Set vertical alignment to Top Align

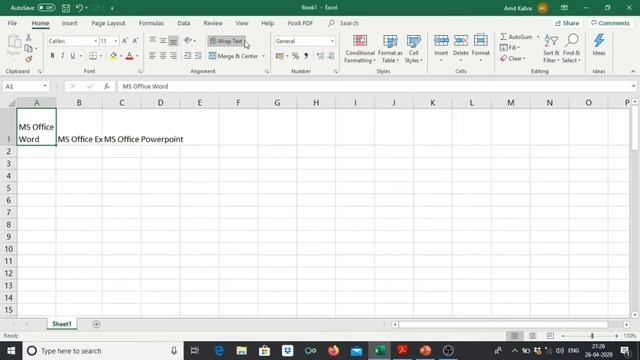[x=152, y=40]
